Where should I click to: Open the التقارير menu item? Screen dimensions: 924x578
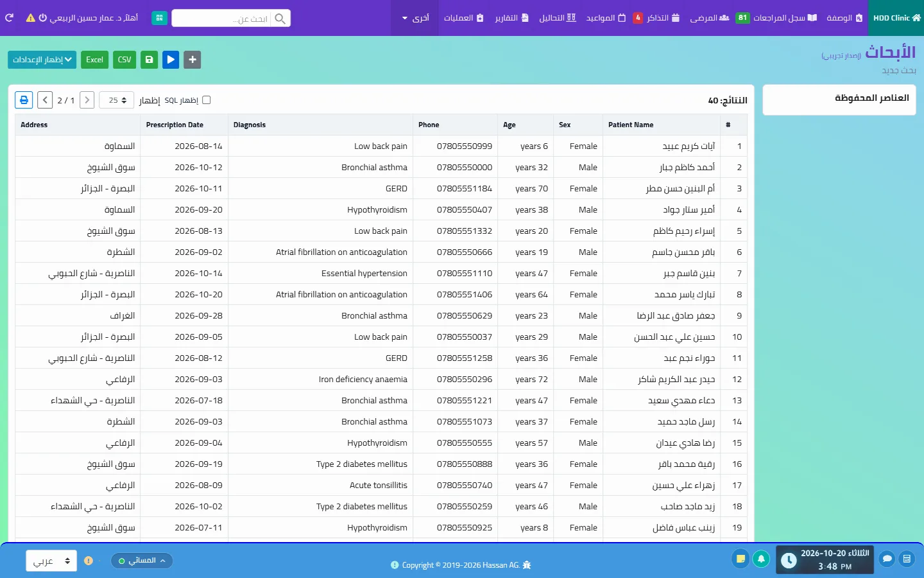tap(511, 18)
